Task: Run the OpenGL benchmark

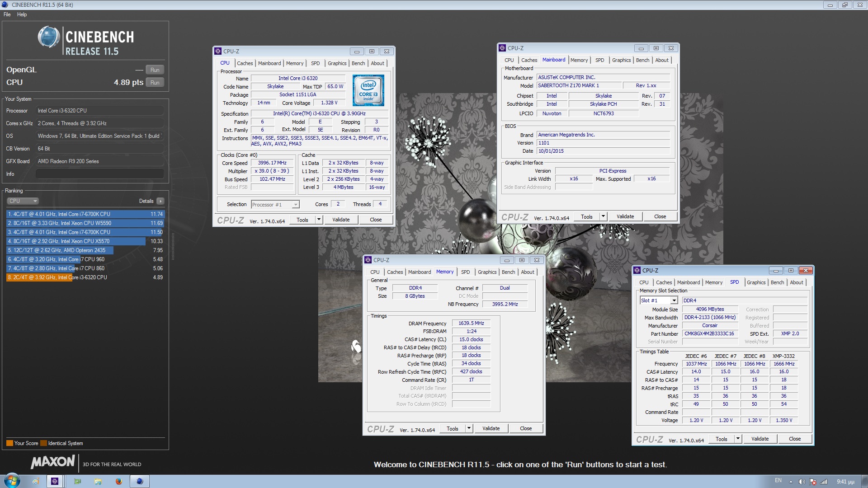Action: (x=155, y=70)
